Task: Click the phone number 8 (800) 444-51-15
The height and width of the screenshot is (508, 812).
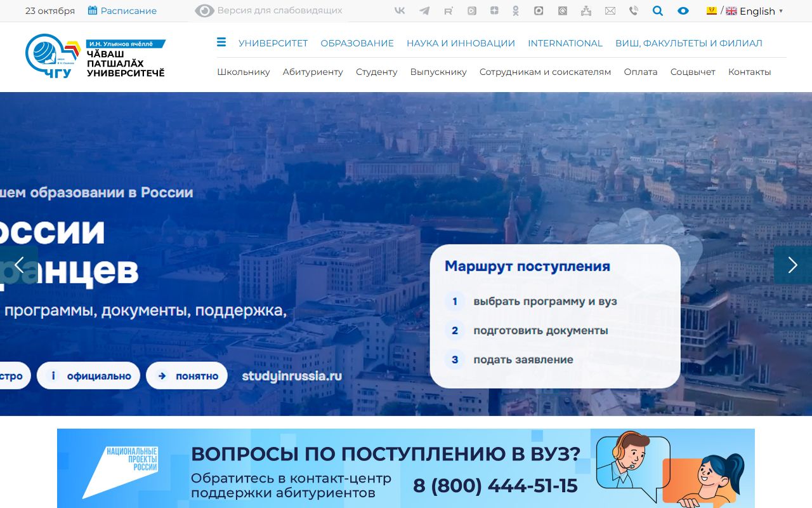Action: pyautogui.click(x=495, y=486)
